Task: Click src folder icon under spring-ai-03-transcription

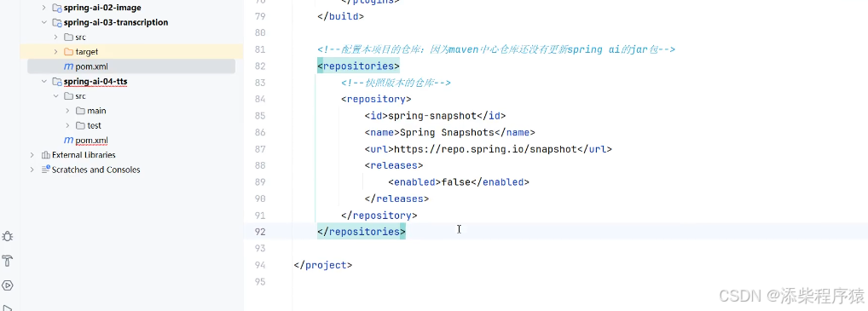Action: click(69, 37)
